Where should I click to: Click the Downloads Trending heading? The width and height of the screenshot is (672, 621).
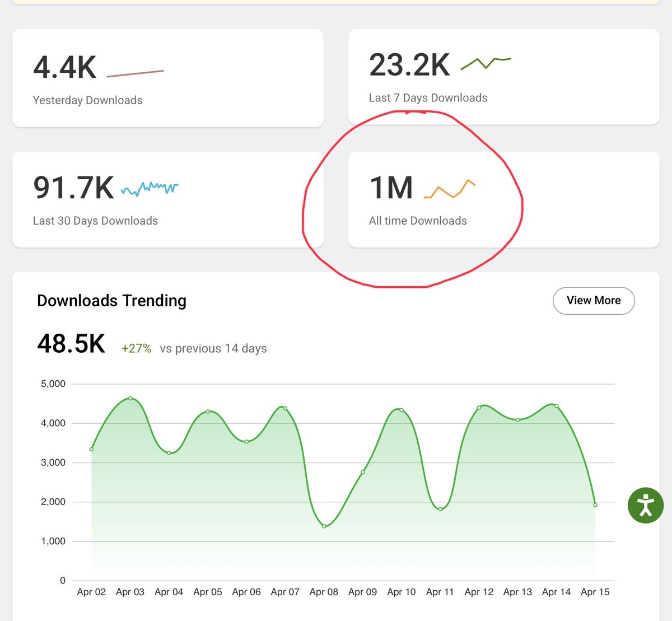[x=111, y=301]
